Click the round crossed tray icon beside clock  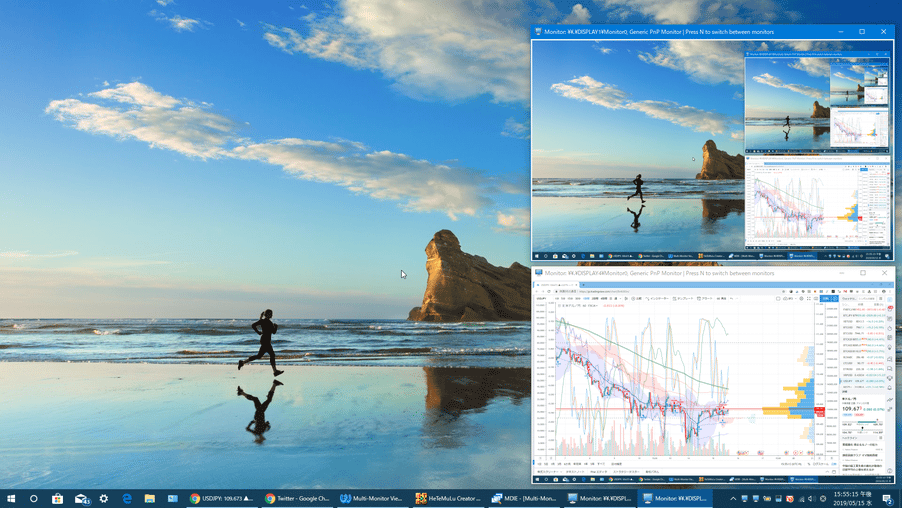pyautogui.click(x=823, y=499)
